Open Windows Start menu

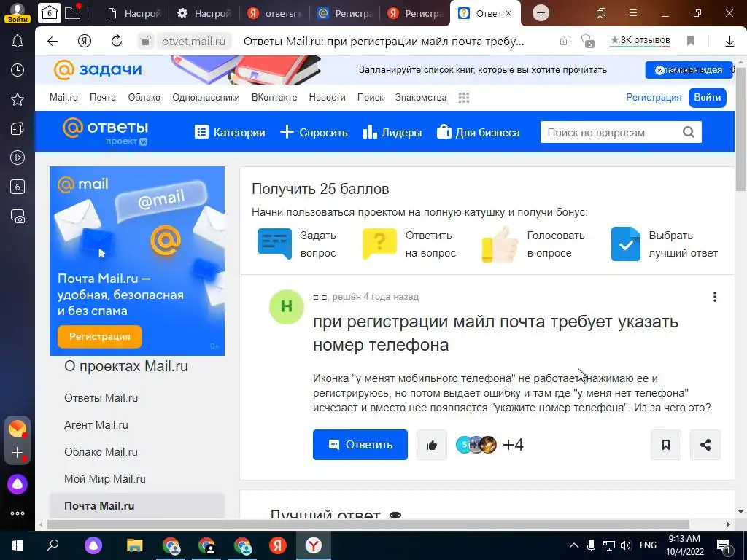point(18,545)
